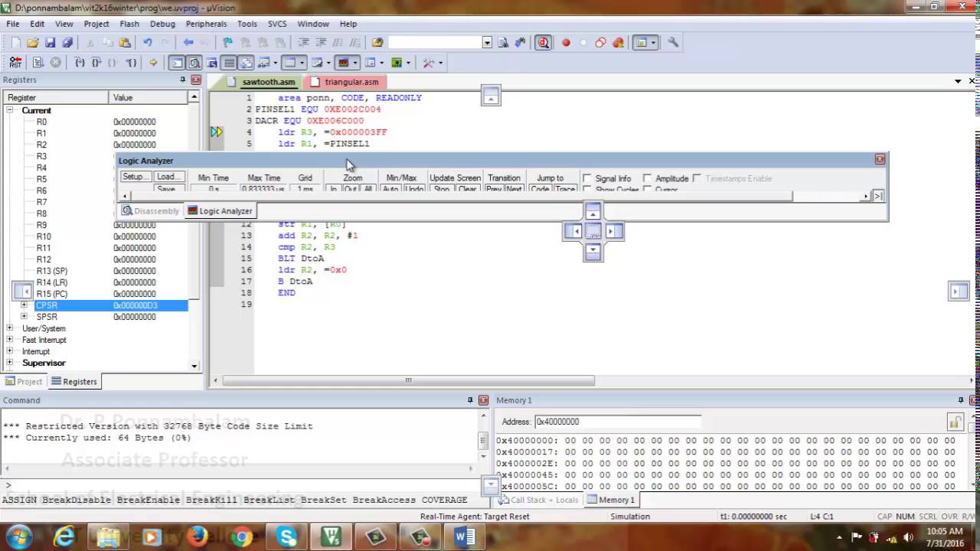Image resolution: width=980 pixels, height=551 pixels.
Task: Step into the current line
Action: (x=80, y=63)
